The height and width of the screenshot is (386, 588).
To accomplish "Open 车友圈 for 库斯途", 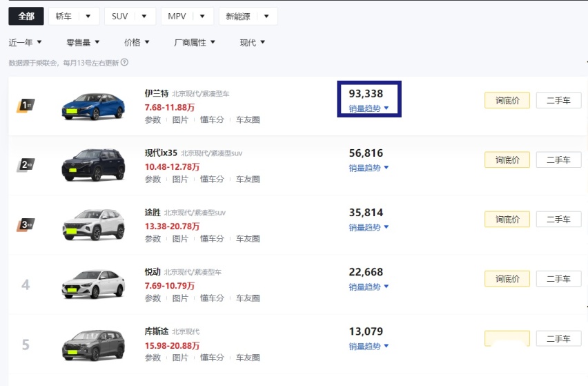I will point(248,358).
